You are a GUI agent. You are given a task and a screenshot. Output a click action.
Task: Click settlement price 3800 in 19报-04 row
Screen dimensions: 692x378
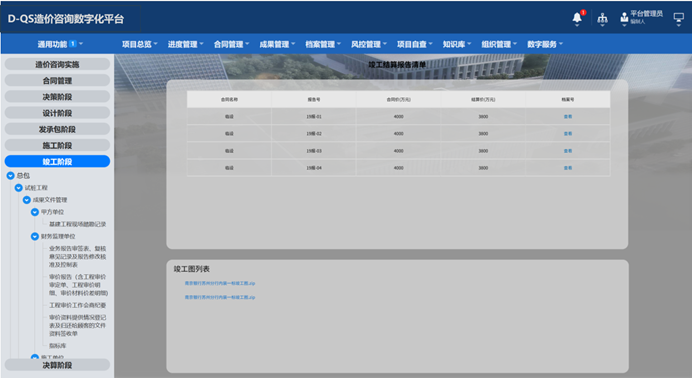click(483, 168)
